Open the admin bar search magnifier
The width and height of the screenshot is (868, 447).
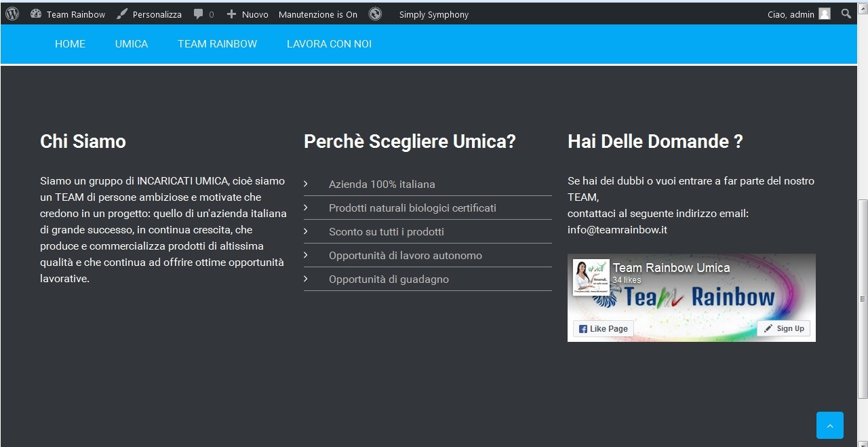click(846, 14)
